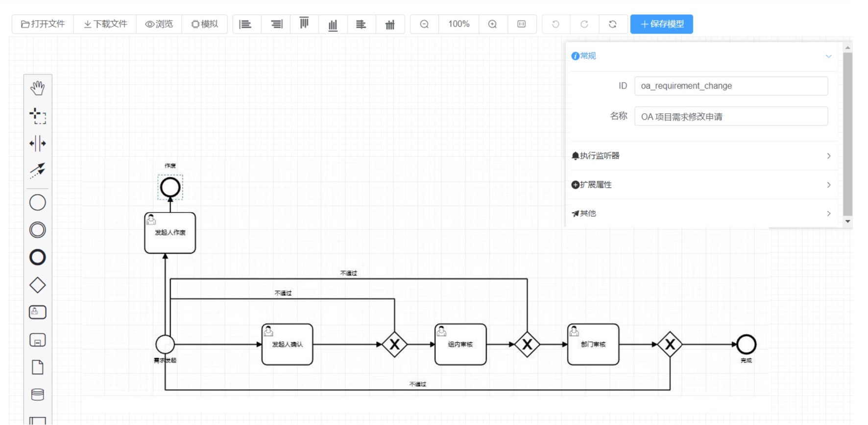Click the 保存模型 save model button
Viewport: 868px width, 425px height.
click(661, 24)
